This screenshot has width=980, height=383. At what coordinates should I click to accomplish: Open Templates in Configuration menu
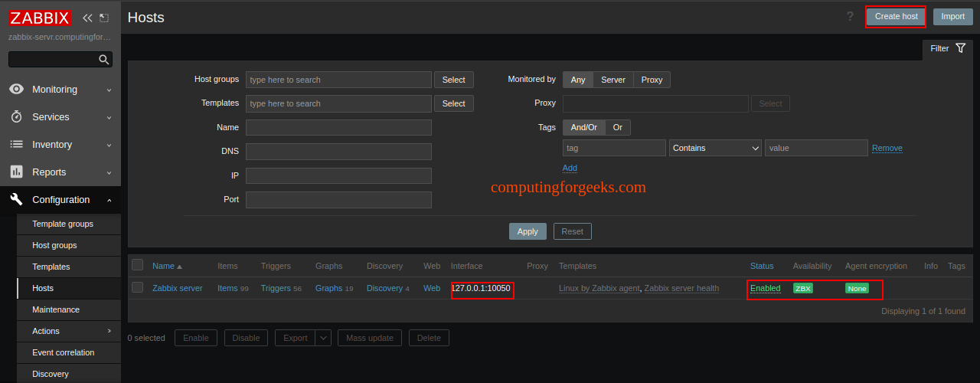point(69,267)
